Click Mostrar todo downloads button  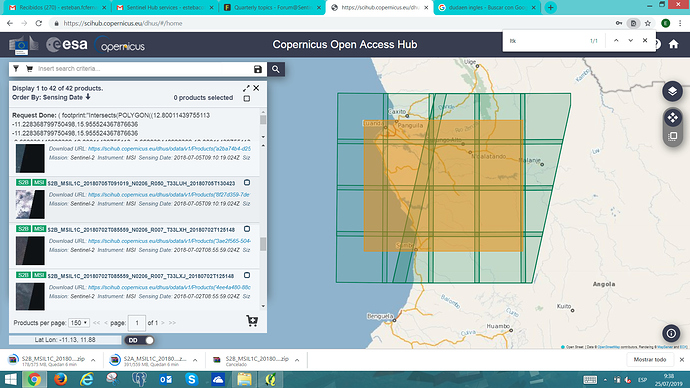click(x=650, y=360)
